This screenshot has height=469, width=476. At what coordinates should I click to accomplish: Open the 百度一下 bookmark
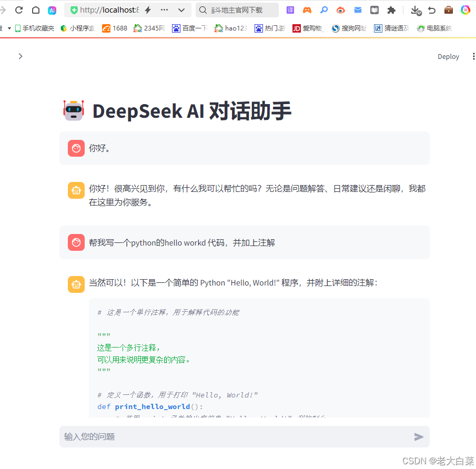(189, 28)
